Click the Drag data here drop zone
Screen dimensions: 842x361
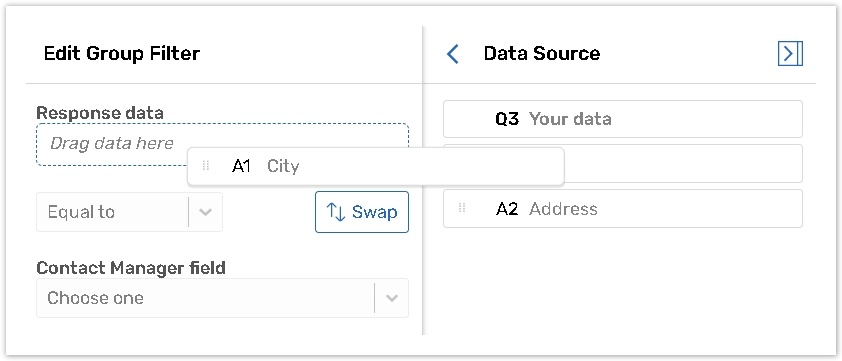coord(222,145)
